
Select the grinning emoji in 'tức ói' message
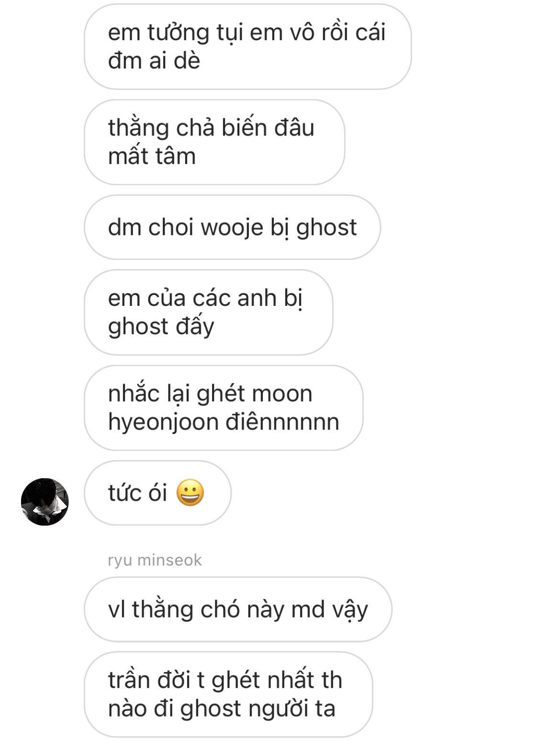tap(190, 493)
